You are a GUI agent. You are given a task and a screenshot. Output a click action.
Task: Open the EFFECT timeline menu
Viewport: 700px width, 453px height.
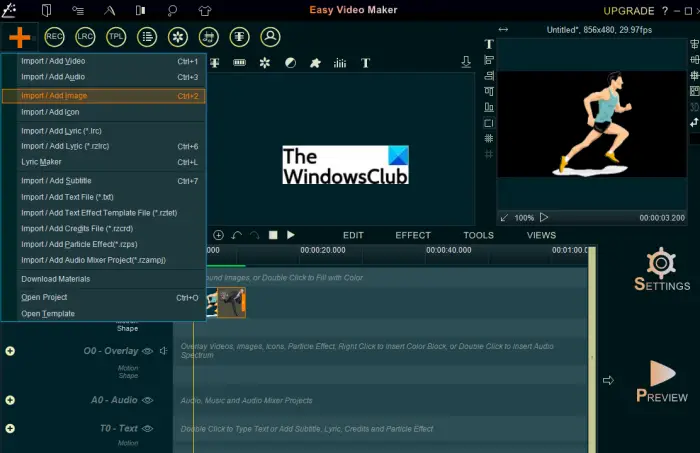[413, 235]
